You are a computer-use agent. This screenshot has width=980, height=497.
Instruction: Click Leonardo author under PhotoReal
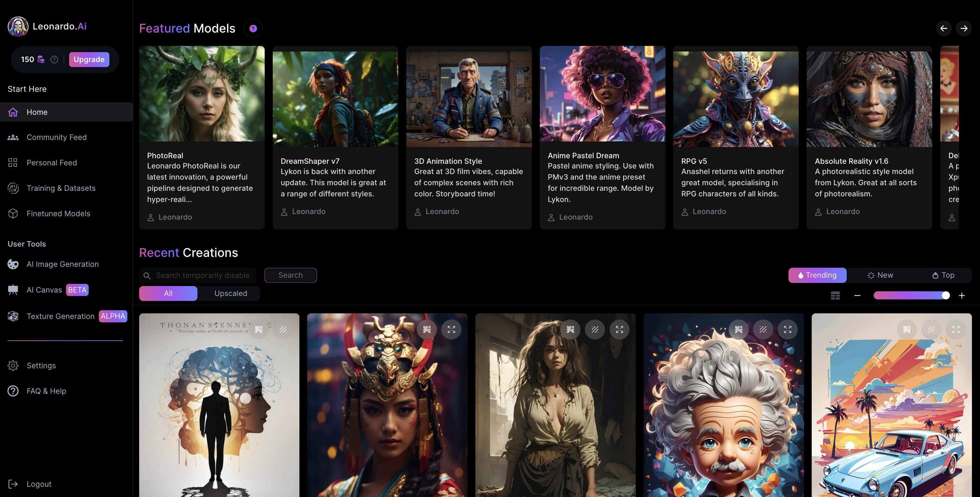point(175,217)
